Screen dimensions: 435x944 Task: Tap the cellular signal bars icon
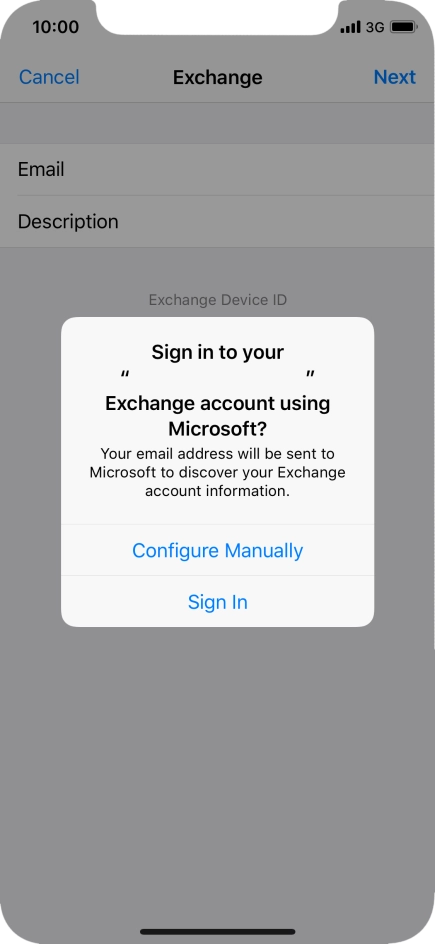tap(350, 27)
